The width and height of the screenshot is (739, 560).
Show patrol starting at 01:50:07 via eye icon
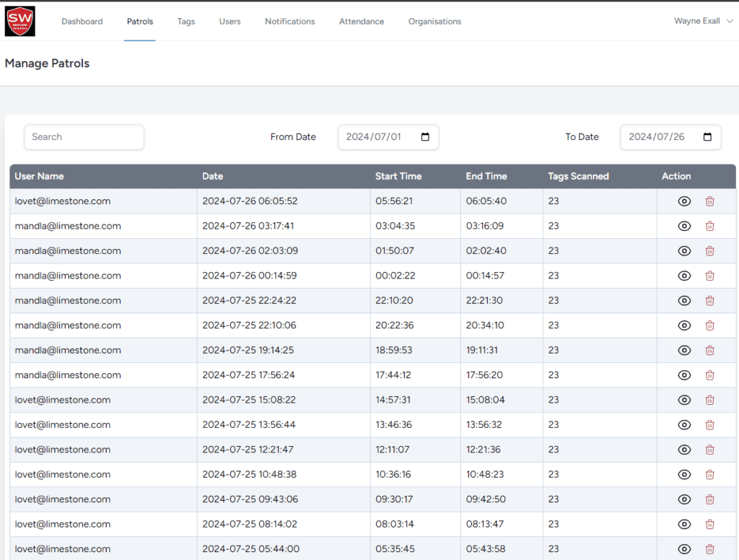(684, 251)
